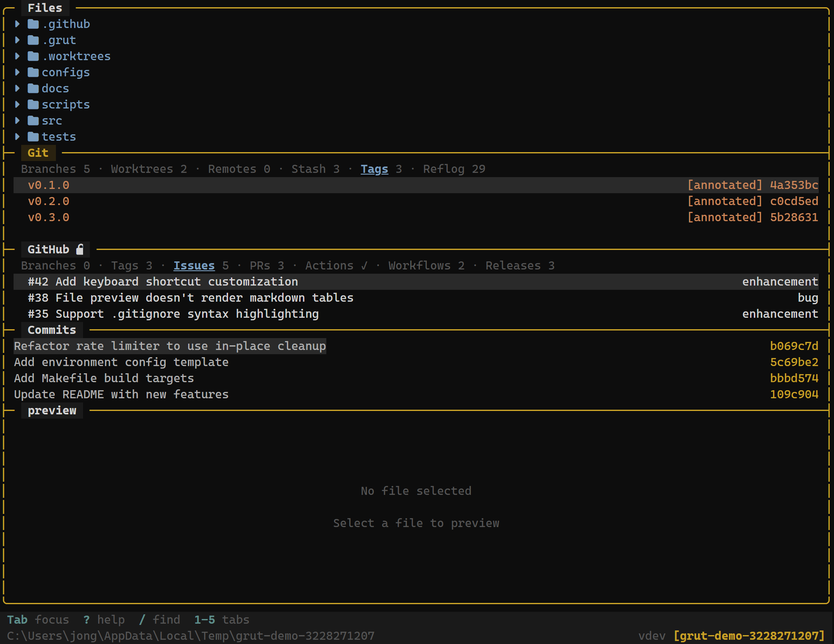Click the bug label on issue #38

pos(808,298)
